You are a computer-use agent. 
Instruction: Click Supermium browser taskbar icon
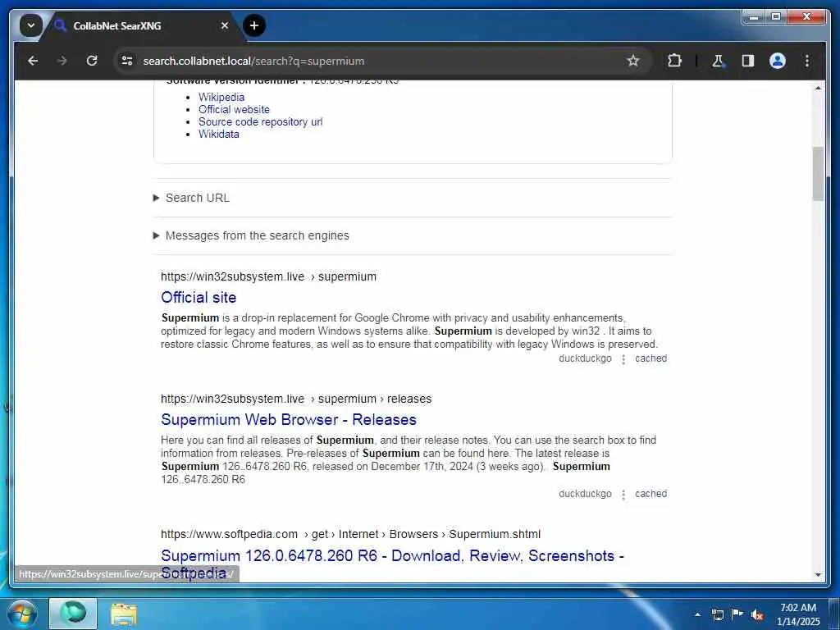click(x=73, y=614)
